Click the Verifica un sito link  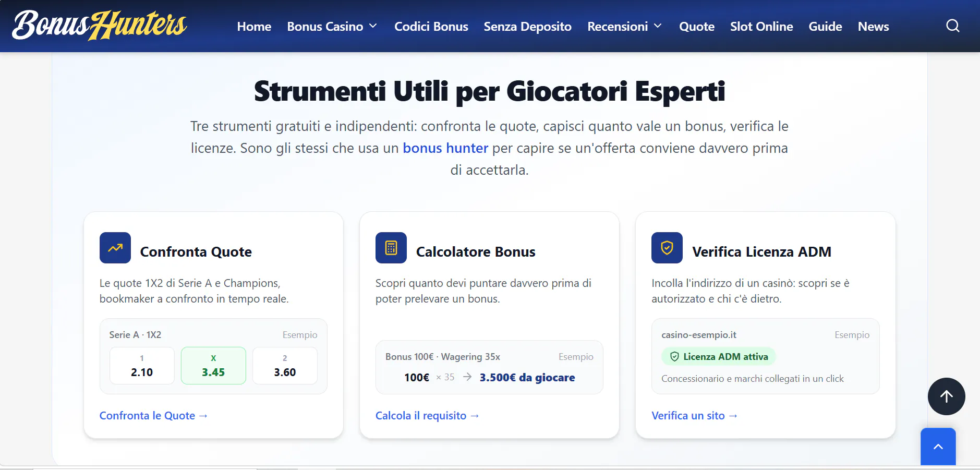pyautogui.click(x=694, y=416)
